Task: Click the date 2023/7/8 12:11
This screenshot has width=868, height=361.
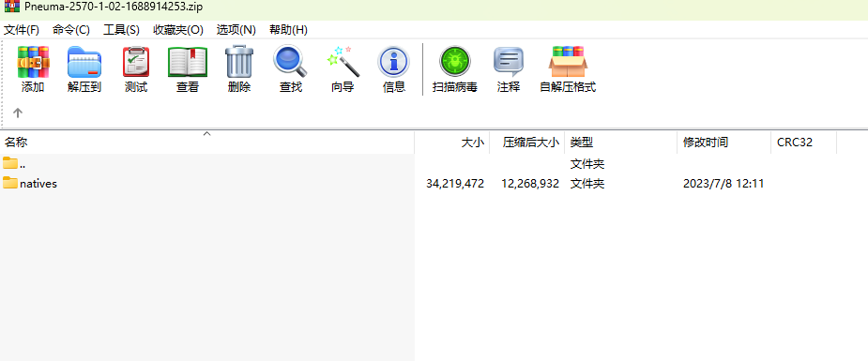Action: pyautogui.click(x=723, y=184)
